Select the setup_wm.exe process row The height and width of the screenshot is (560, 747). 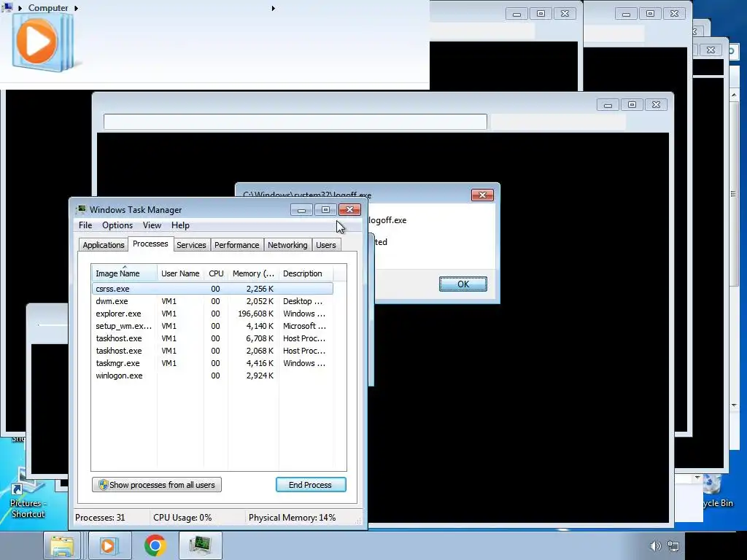click(x=212, y=326)
